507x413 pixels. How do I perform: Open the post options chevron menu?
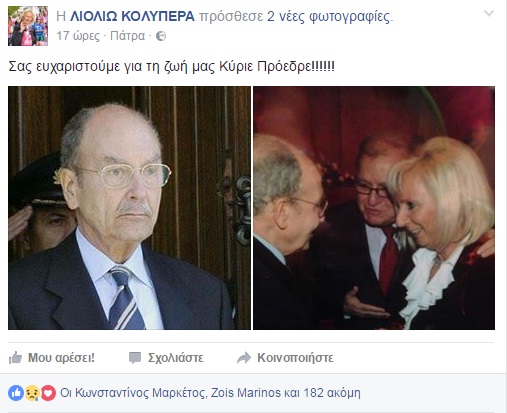coord(489,13)
